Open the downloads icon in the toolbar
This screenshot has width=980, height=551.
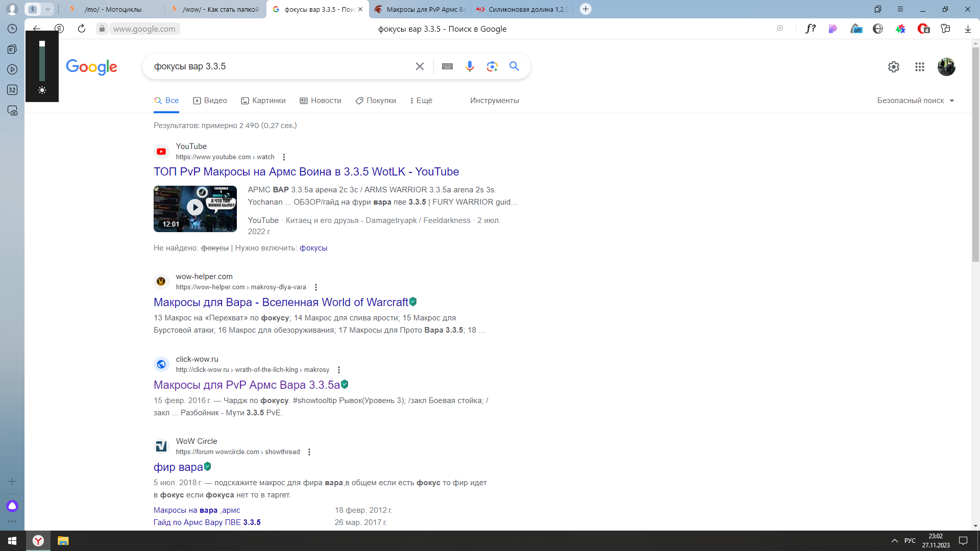[x=968, y=29]
